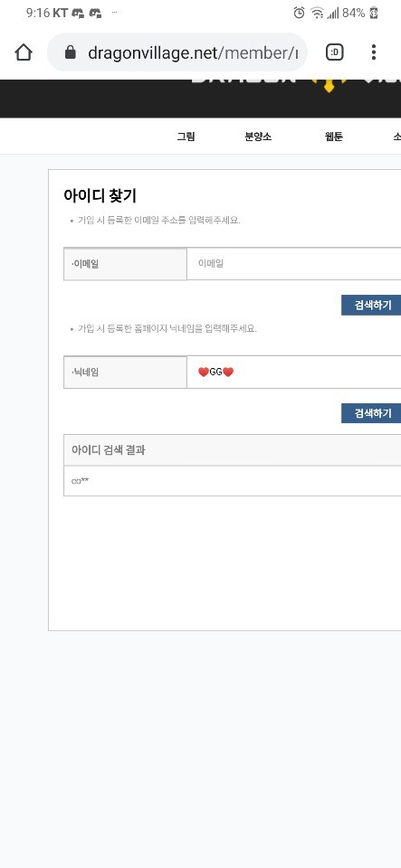Click 검색하기 button below nickname field
Image resolution: width=401 pixels, height=868 pixels.
(371, 413)
